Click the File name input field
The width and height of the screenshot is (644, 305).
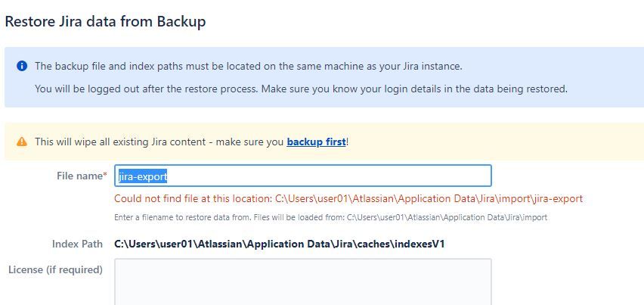(x=302, y=176)
